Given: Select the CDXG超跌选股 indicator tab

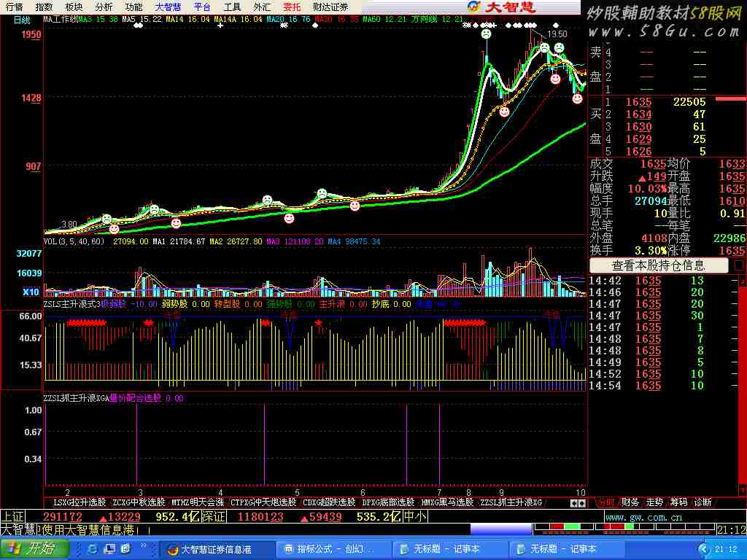Looking at the screenshot, I should [329, 502].
